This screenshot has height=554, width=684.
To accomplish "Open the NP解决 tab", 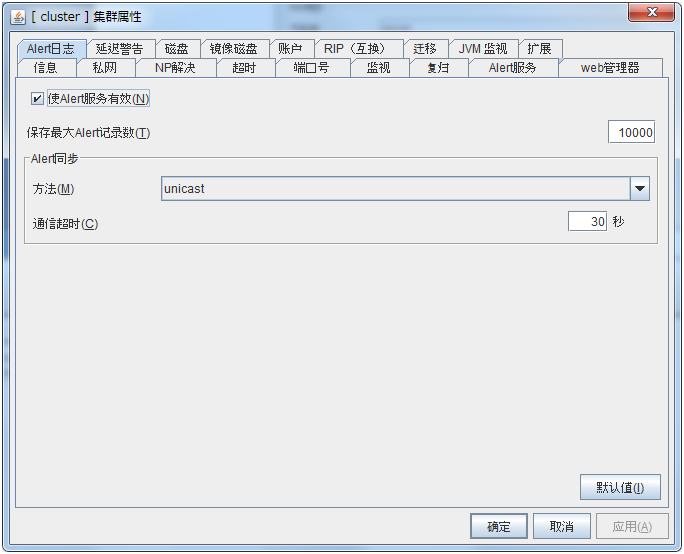I will (x=175, y=68).
